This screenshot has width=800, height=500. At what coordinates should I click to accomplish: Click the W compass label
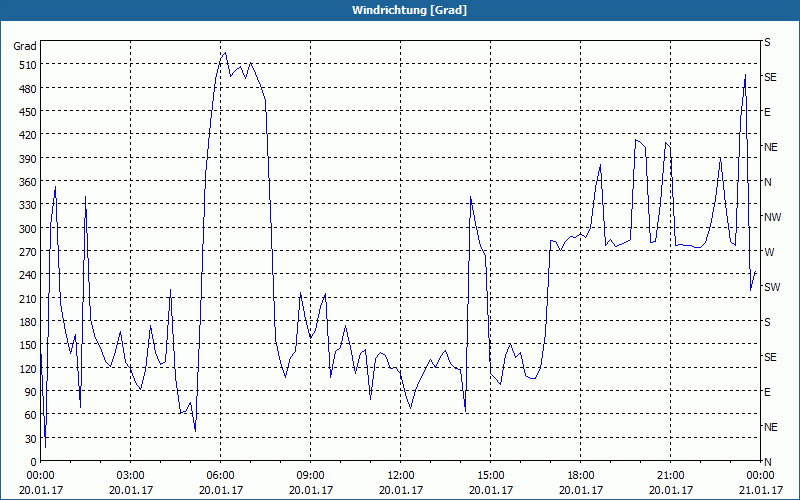coord(769,252)
